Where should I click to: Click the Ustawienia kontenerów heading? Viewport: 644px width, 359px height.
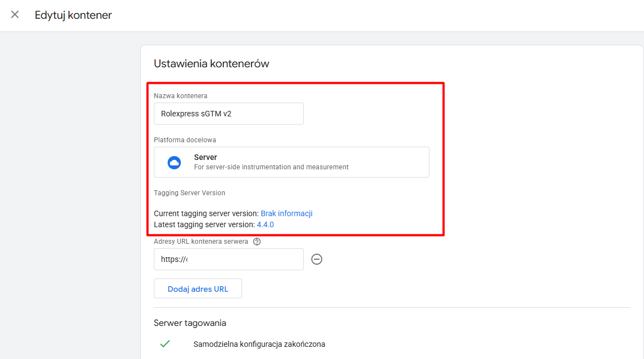point(212,63)
